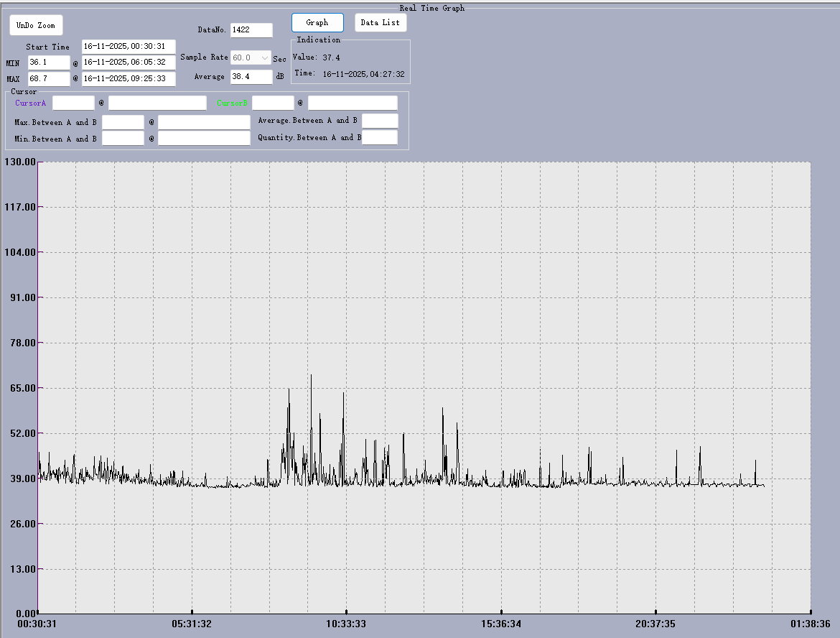This screenshot has width=840, height=638.
Task: Click the UnDo Zoom button
Action: pyautogui.click(x=36, y=25)
